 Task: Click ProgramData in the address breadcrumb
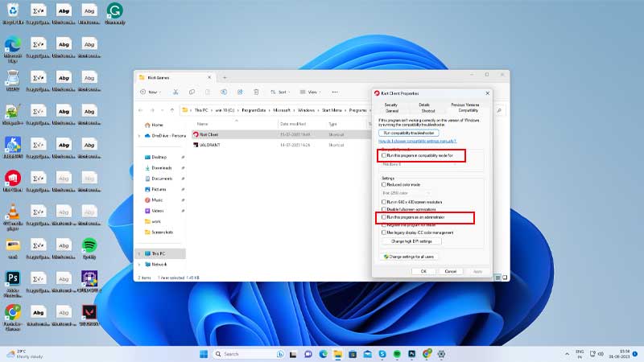click(x=254, y=110)
